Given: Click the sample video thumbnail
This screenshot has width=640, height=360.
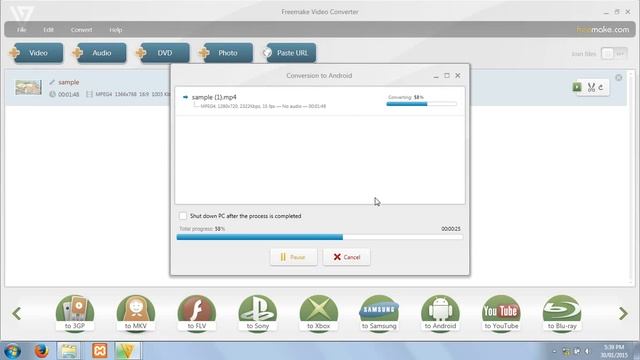Looking at the screenshot, I should 28,87.
